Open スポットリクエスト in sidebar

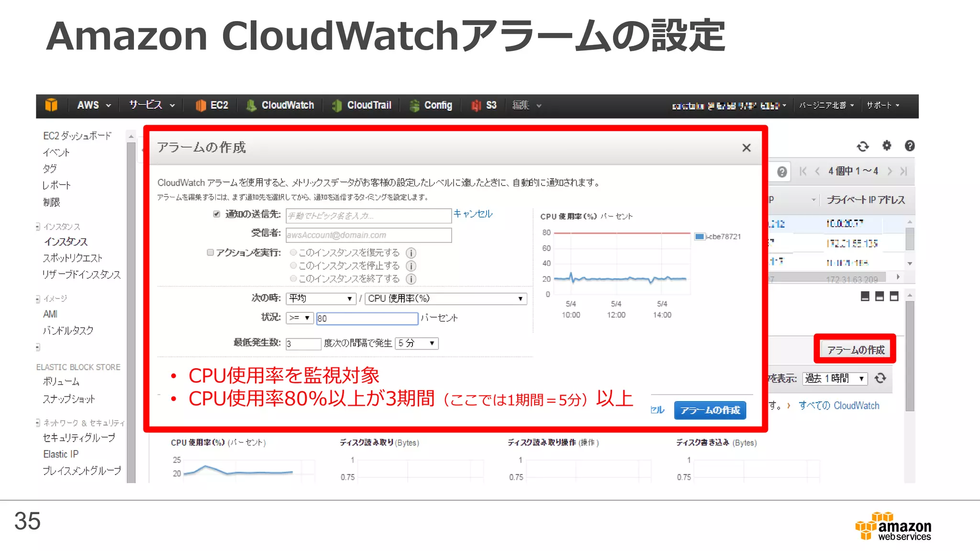pyautogui.click(x=73, y=258)
